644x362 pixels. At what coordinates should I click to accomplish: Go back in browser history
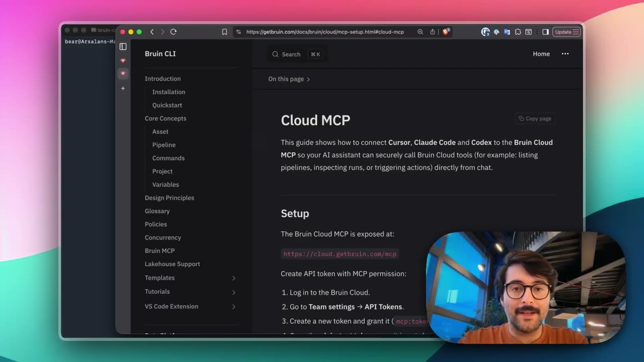(x=152, y=32)
